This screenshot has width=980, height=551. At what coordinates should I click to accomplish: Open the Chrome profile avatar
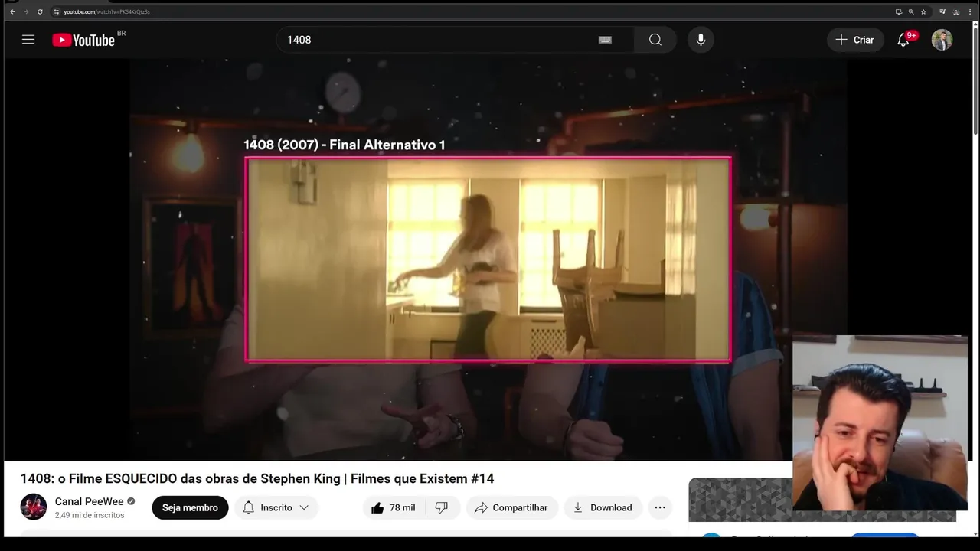(955, 11)
